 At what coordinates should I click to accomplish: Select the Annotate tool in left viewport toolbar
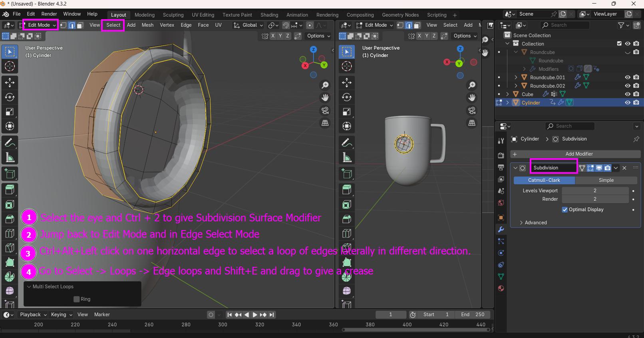pyautogui.click(x=10, y=143)
